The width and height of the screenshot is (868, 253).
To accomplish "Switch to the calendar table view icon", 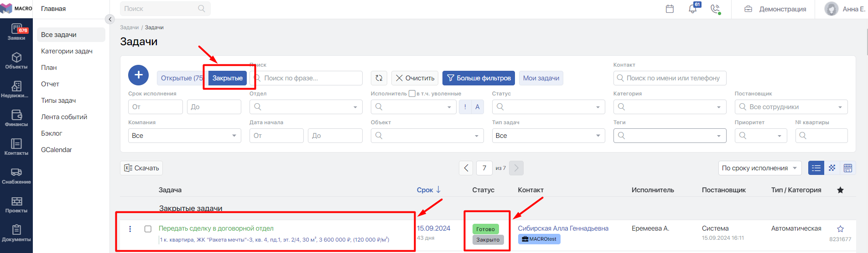I will point(848,168).
